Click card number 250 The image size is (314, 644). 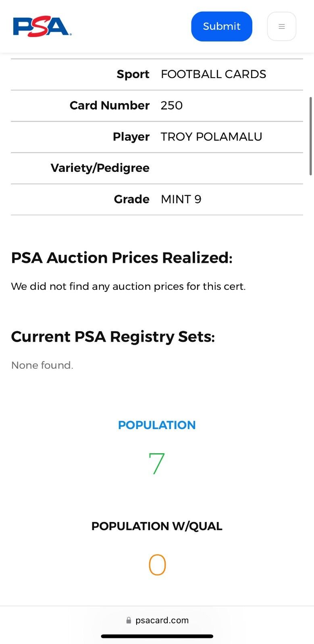[x=172, y=105]
